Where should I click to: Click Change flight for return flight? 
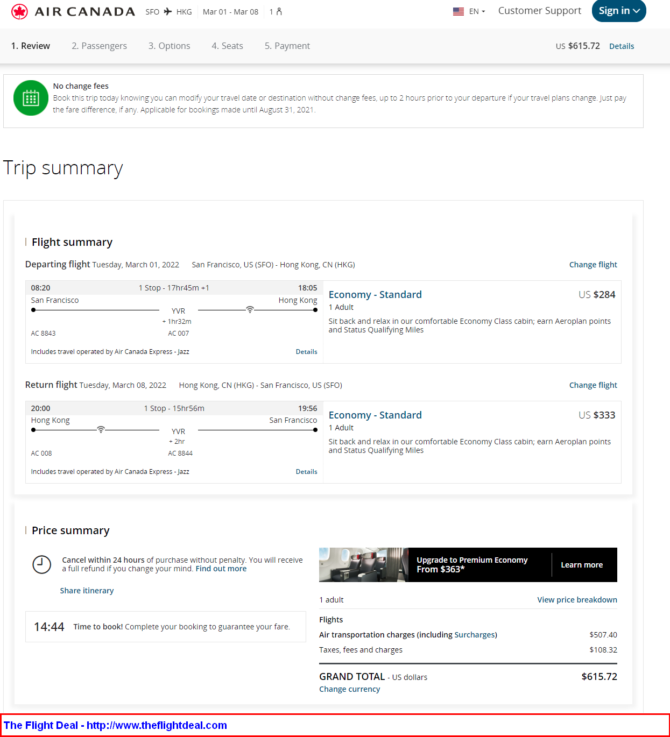point(593,385)
